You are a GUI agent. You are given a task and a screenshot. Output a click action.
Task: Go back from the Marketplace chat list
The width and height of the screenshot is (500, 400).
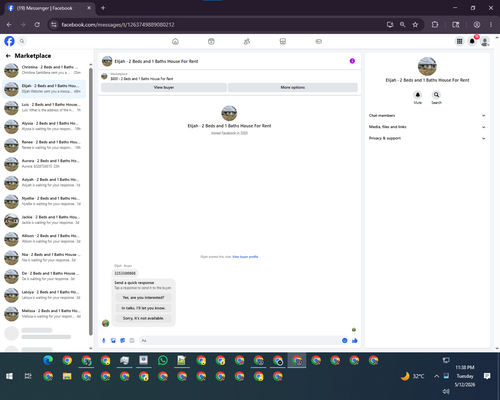[8, 56]
